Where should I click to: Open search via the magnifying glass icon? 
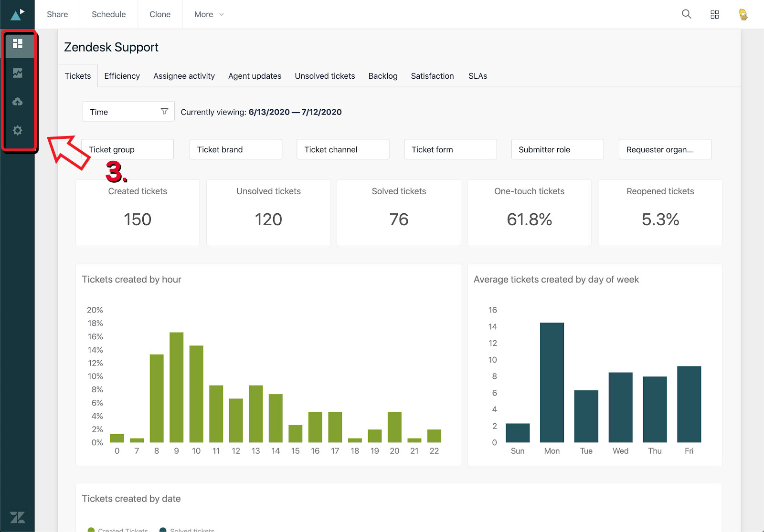click(x=686, y=14)
